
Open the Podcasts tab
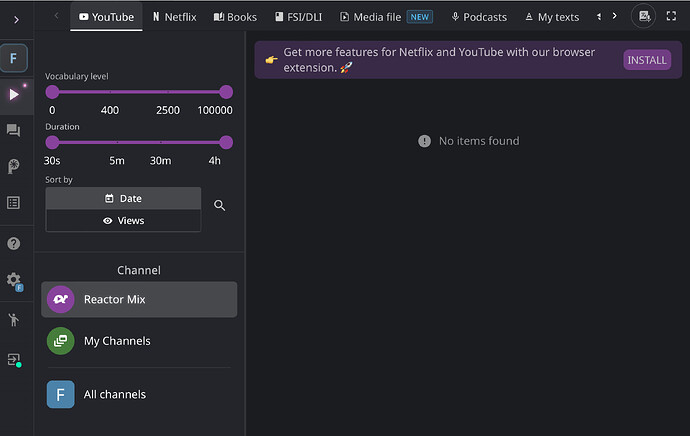(479, 17)
